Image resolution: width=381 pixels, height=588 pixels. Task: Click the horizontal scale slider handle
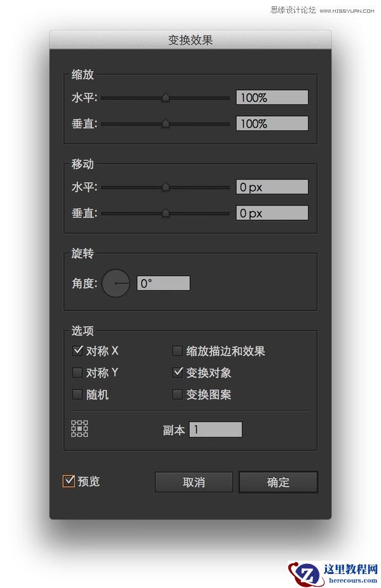pos(166,97)
